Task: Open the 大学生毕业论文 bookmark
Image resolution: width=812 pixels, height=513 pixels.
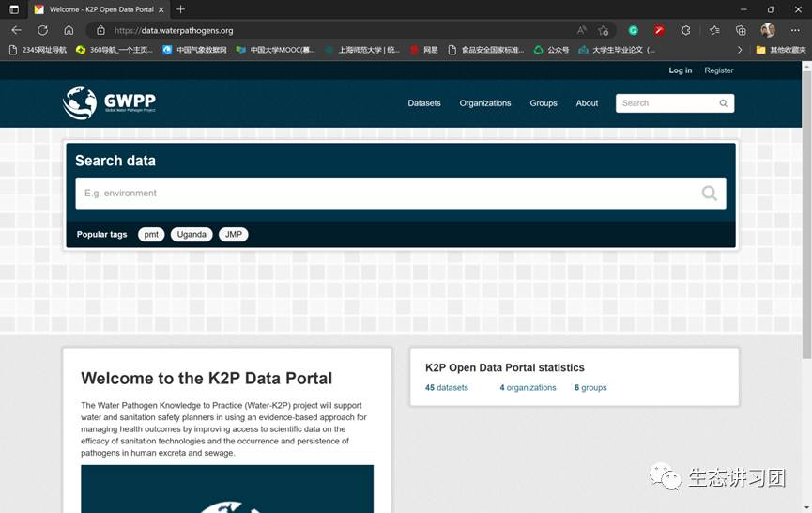Action: click(617, 50)
